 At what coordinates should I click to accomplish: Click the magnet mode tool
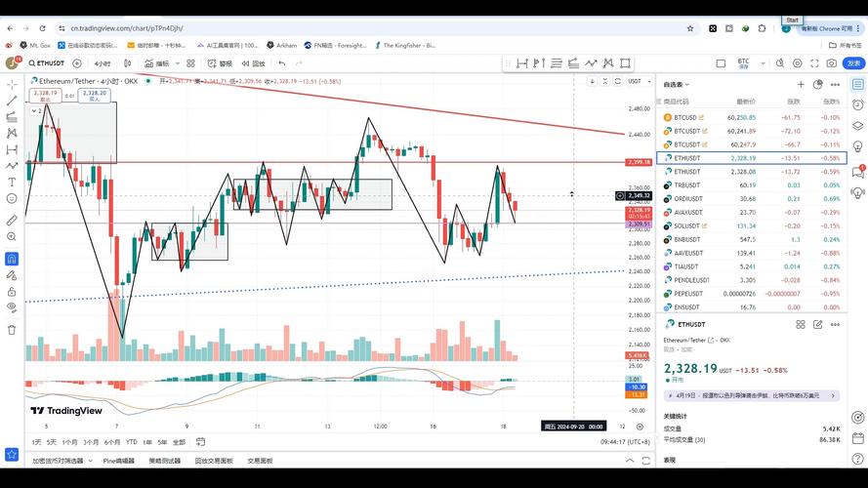(x=12, y=259)
